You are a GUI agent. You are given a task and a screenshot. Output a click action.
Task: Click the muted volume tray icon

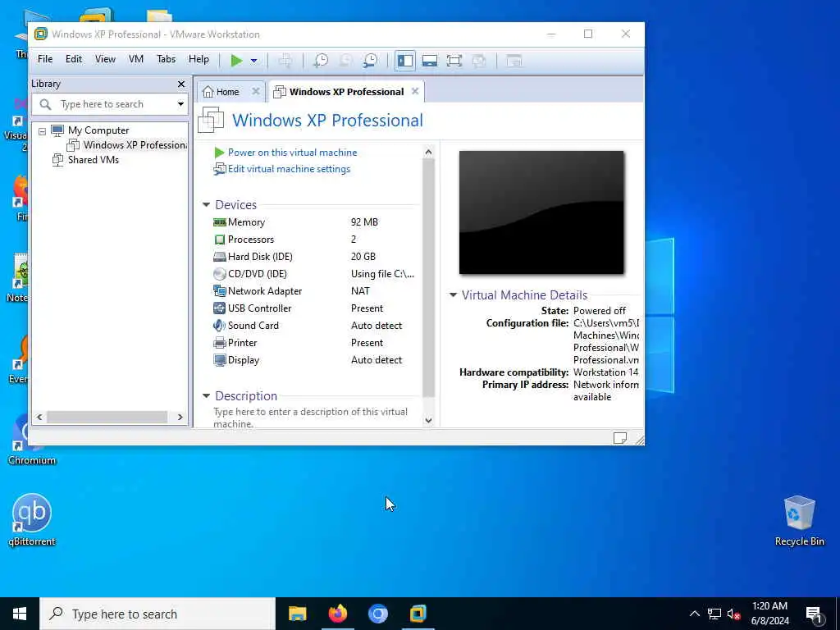coord(733,614)
